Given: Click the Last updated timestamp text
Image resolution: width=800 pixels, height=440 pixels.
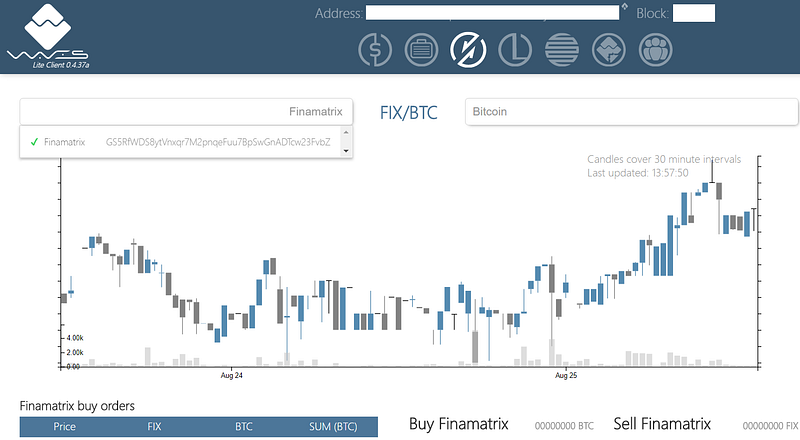Looking at the screenshot, I should 638,173.
